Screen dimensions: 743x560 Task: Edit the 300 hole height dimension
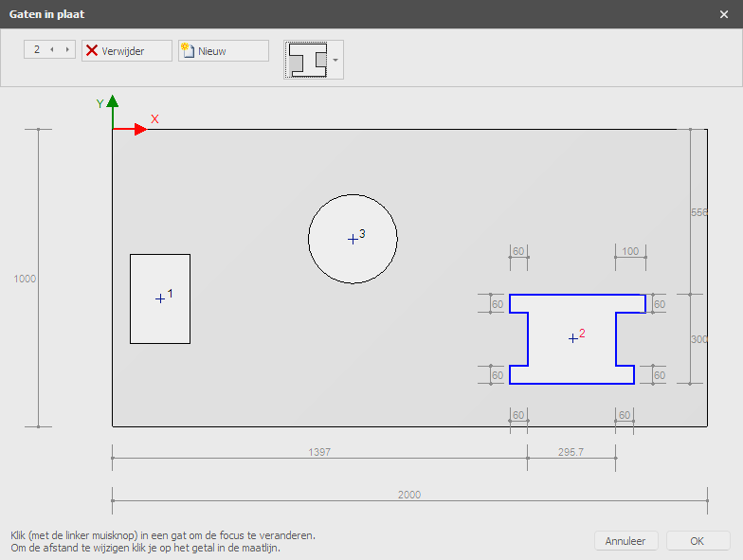pos(699,339)
